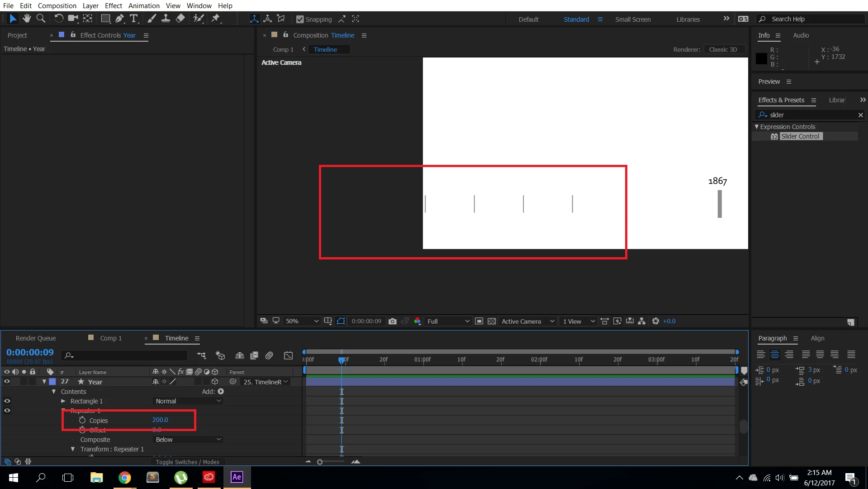
Task: Select the Pan Behind anchor tool
Action: click(x=88, y=19)
